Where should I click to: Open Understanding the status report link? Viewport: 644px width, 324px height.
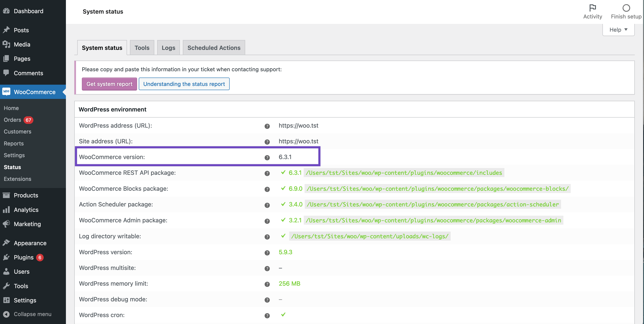coord(184,84)
